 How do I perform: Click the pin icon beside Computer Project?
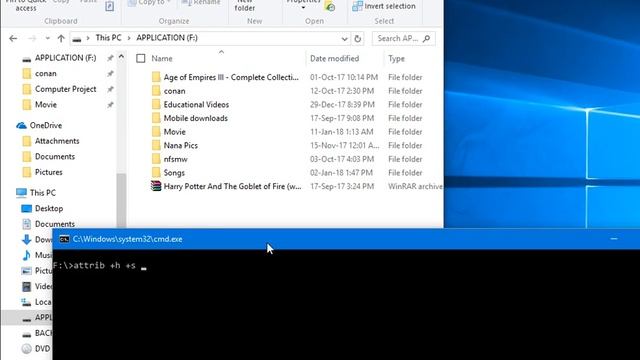(x=110, y=89)
